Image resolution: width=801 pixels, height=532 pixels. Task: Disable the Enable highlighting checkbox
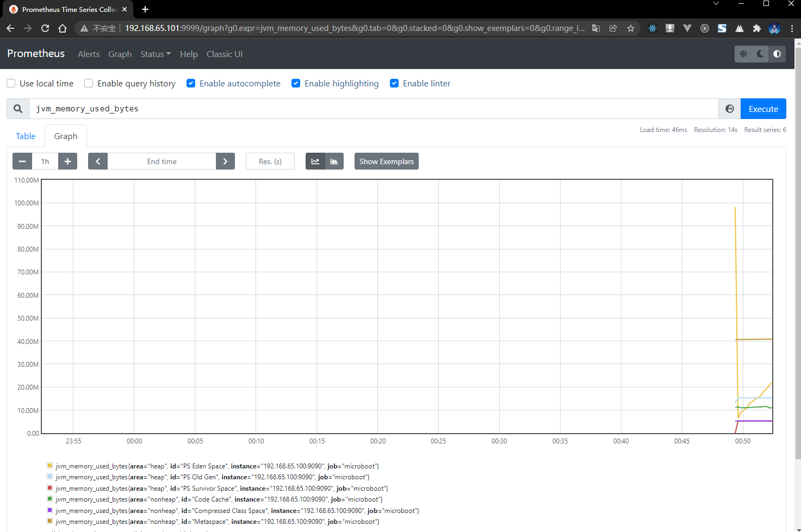tap(296, 83)
